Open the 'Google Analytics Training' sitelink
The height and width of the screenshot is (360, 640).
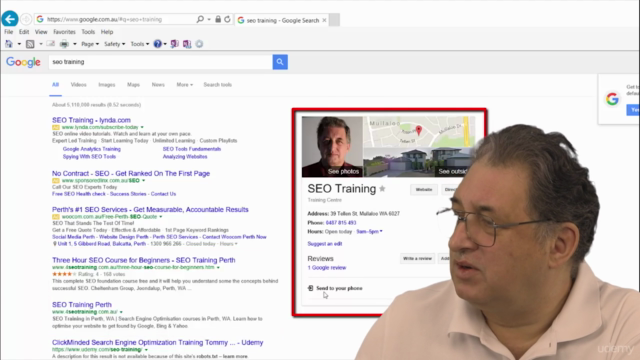[92, 149]
